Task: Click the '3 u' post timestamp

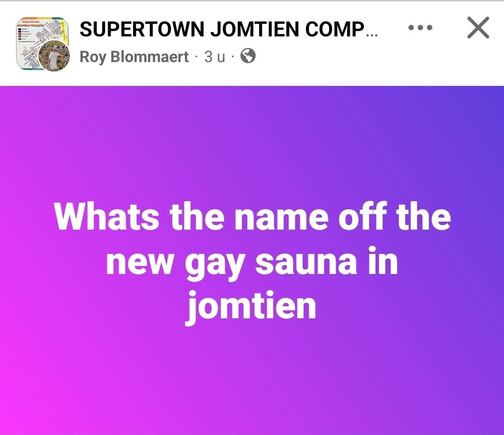Action: pyautogui.click(x=214, y=57)
